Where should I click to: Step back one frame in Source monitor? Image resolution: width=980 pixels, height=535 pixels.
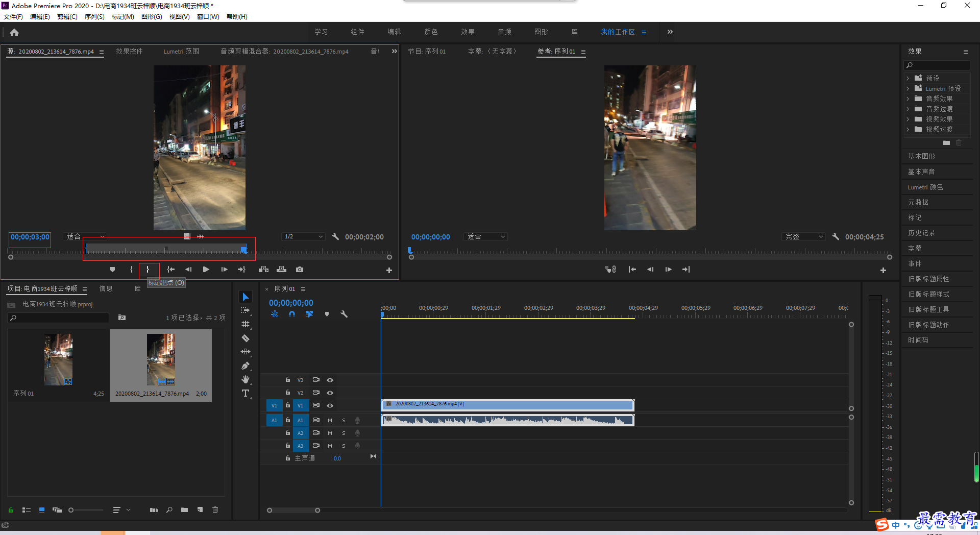coord(188,270)
